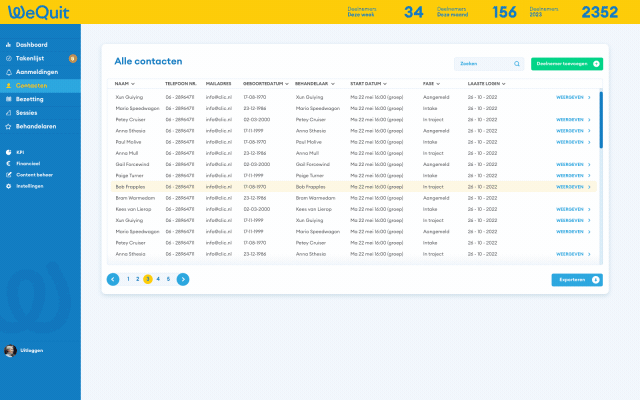The image size is (640, 400).
Task: Sort by Fase column arrow
Action: tap(438, 84)
